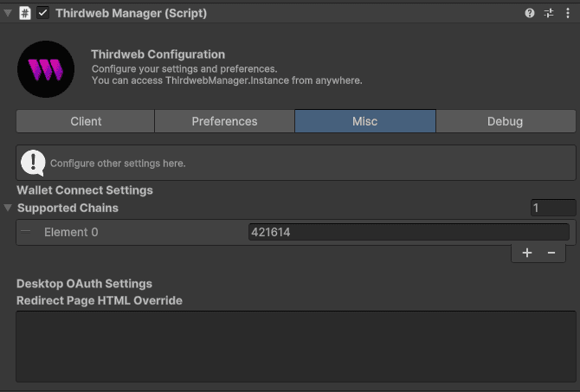580x392 pixels.
Task: Click the exclamation info icon
Action: [33, 162]
